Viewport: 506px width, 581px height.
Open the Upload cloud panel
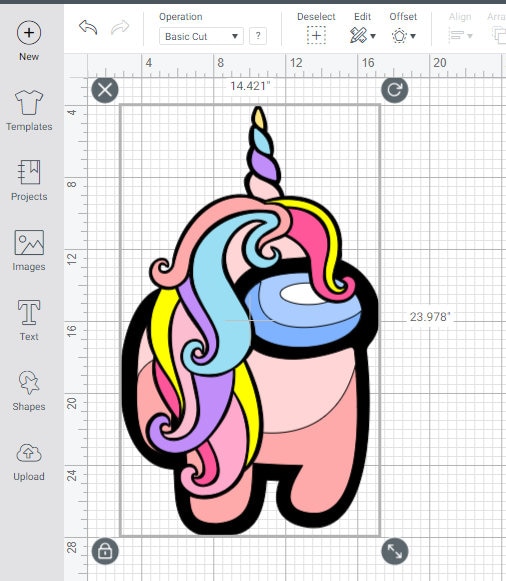tap(29, 461)
